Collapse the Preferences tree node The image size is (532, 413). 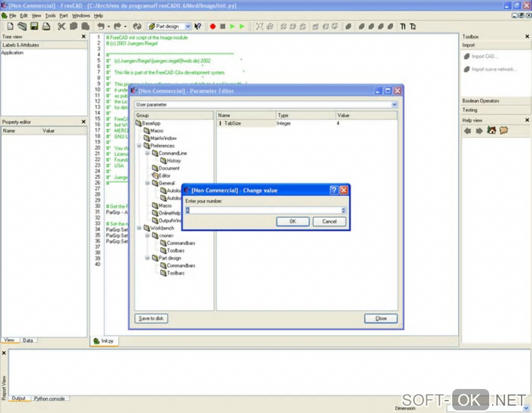click(139, 146)
